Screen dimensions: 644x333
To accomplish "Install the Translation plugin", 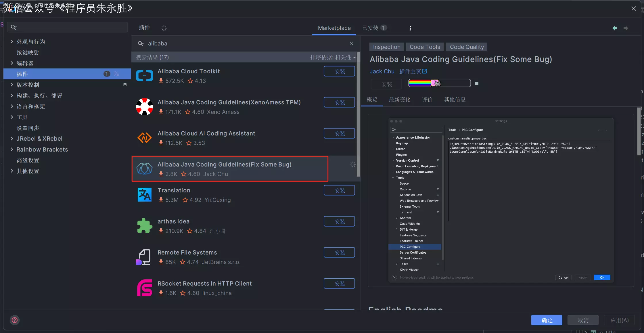I will tap(339, 190).
